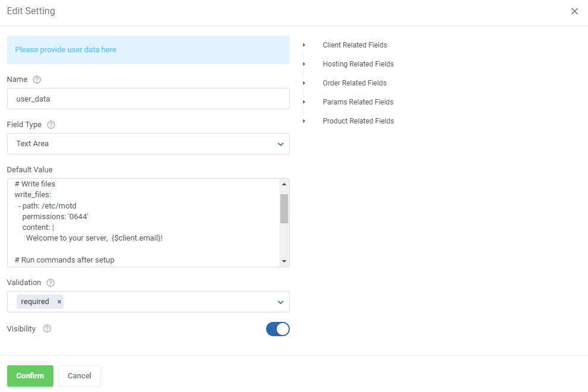Expand Product Related Fields arrow

[304, 121]
